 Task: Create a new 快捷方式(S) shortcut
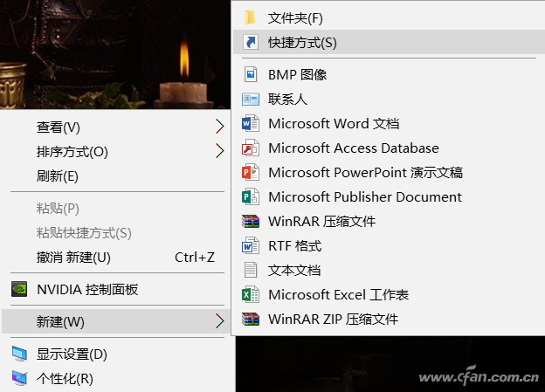click(x=389, y=43)
